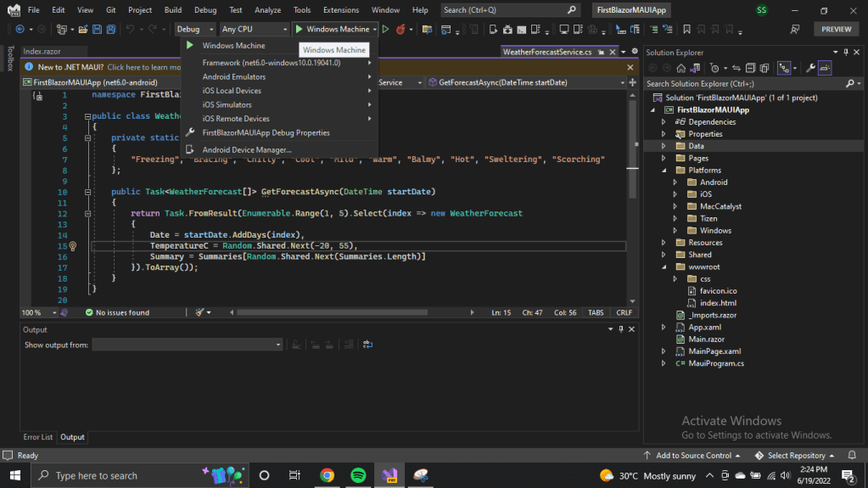Viewport: 868px width, 488px height.
Task: Expand the Data folder in Solution Explorer
Action: 664,146
